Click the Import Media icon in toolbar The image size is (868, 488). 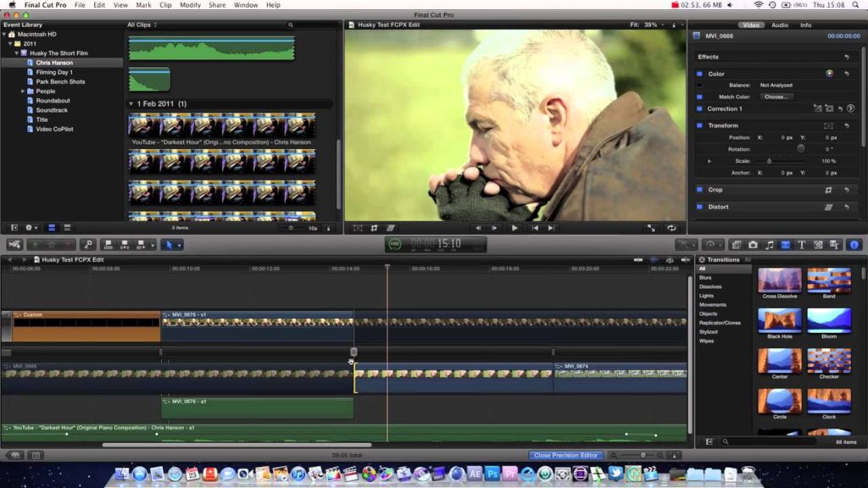[x=14, y=245]
